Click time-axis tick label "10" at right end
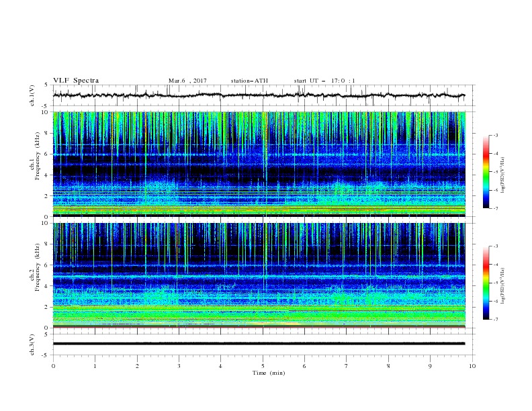 pos(472,366)
